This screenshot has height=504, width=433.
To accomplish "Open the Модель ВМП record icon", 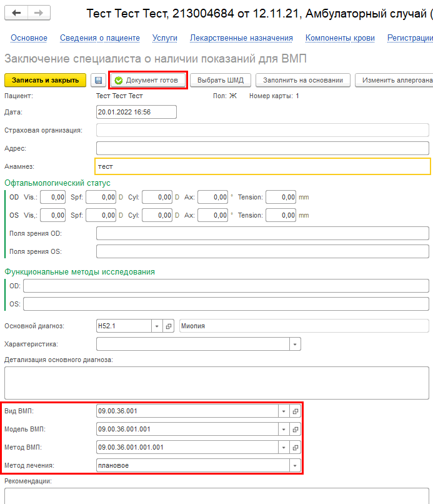I will (296, 429).
